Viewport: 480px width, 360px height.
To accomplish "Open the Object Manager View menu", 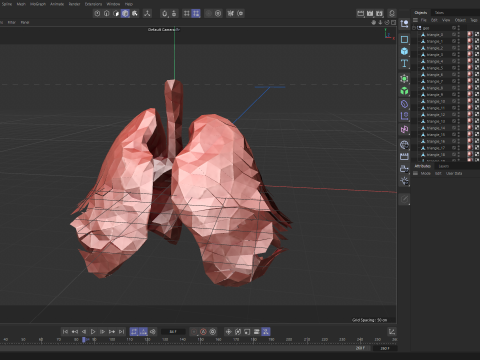I will (446, 20).
